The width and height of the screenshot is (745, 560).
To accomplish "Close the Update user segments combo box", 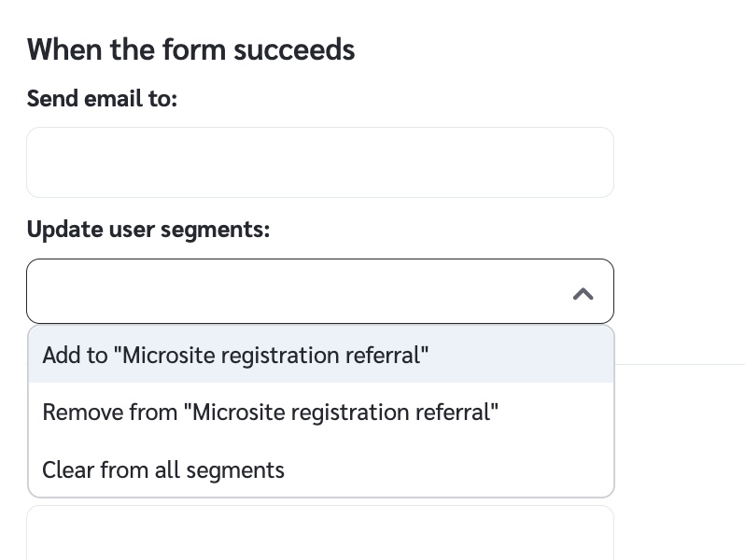I will click(583, 293).
